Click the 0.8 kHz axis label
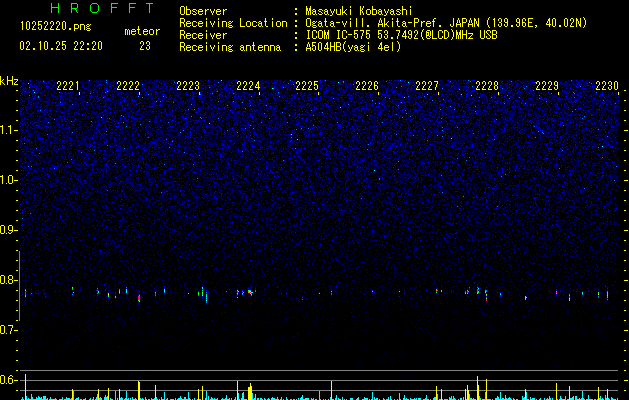This screenshot has width=629, height=400. (8, 280)
